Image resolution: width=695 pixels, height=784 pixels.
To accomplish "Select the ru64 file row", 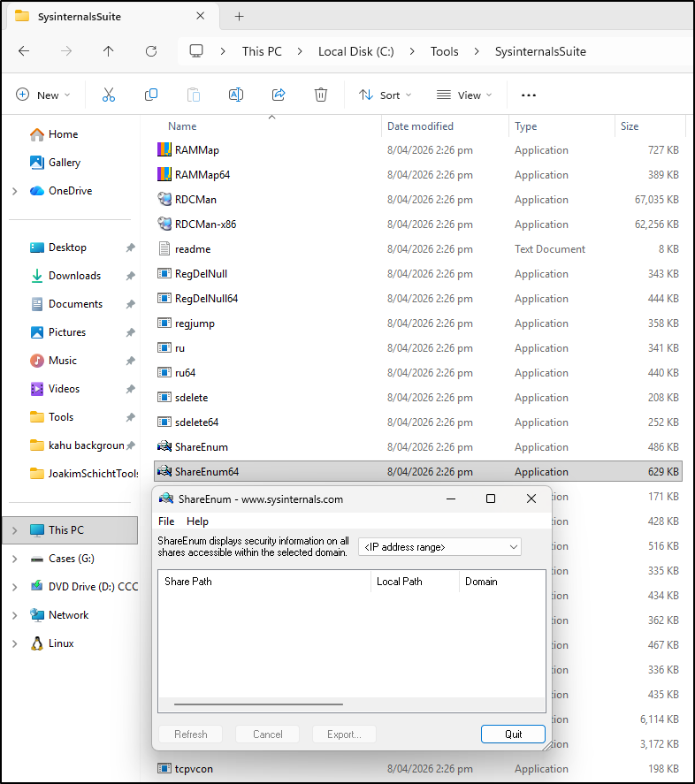I will [x=418, y=372].
